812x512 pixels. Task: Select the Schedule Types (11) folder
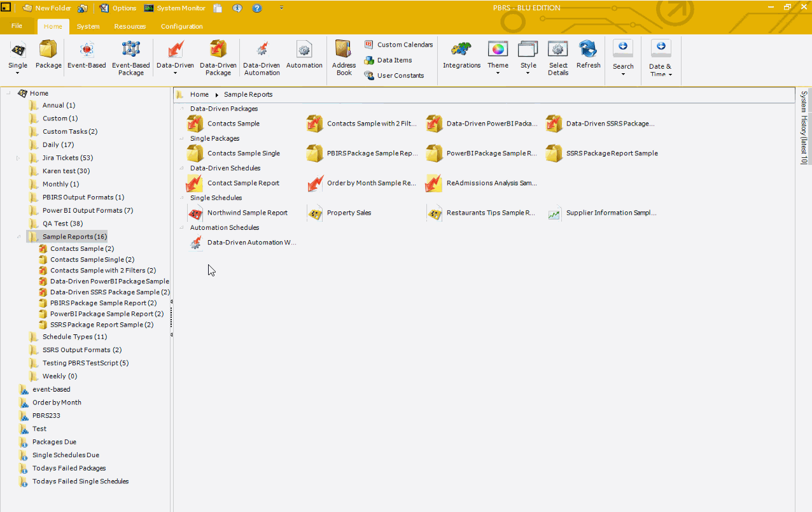tap(67, 337)
